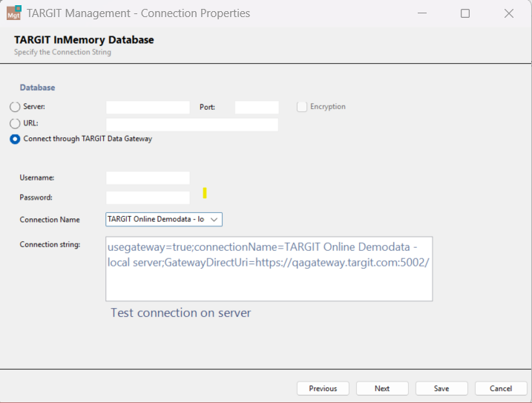The width and height of the screenshot is (532, 403).
Task: Maximize the Connection Properties window
Action: tap(465, 13)
